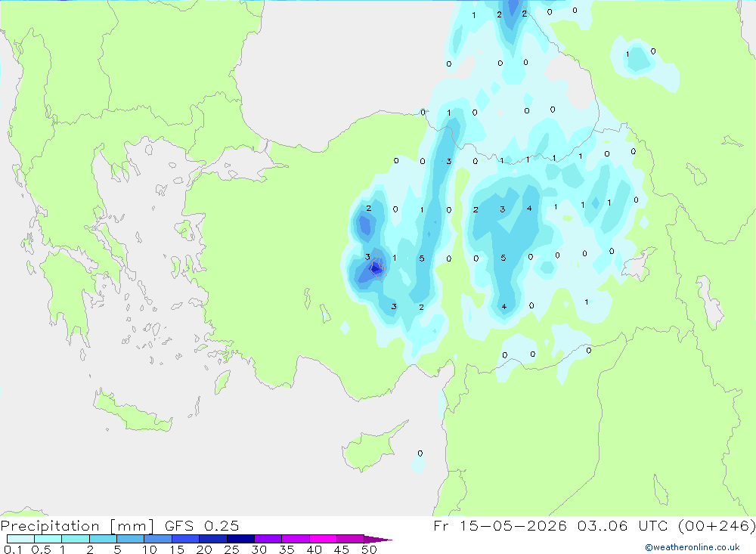756x554 pixels.
Task: Click the 1–2 mm legend color swatch
Action: (x=75, y=539)
